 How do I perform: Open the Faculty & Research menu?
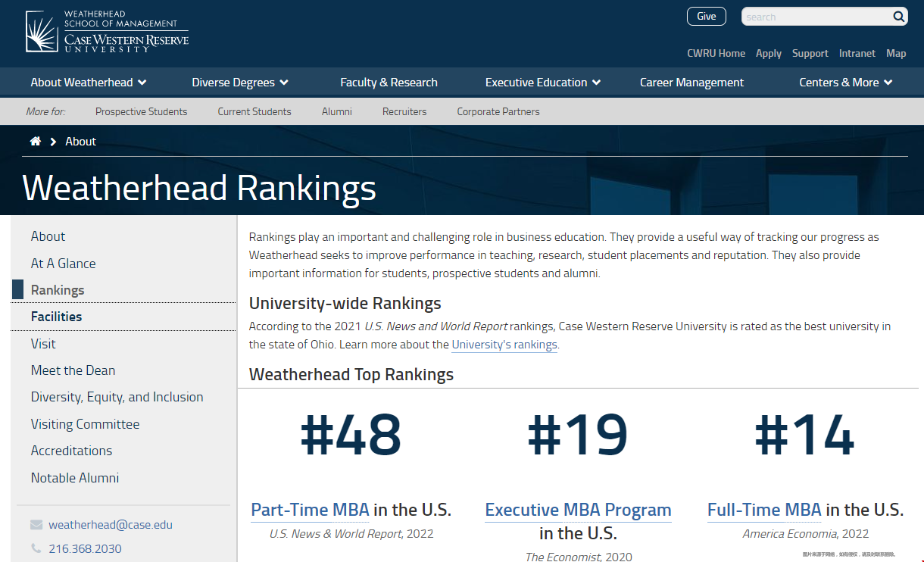coord(389,83)
